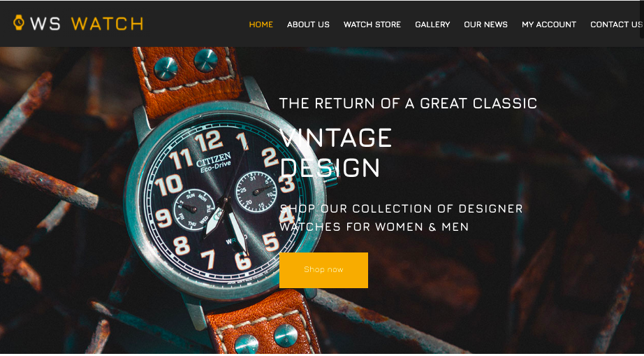Click the date subdial on the watch
644x356 pixels.
click(256, 192)
